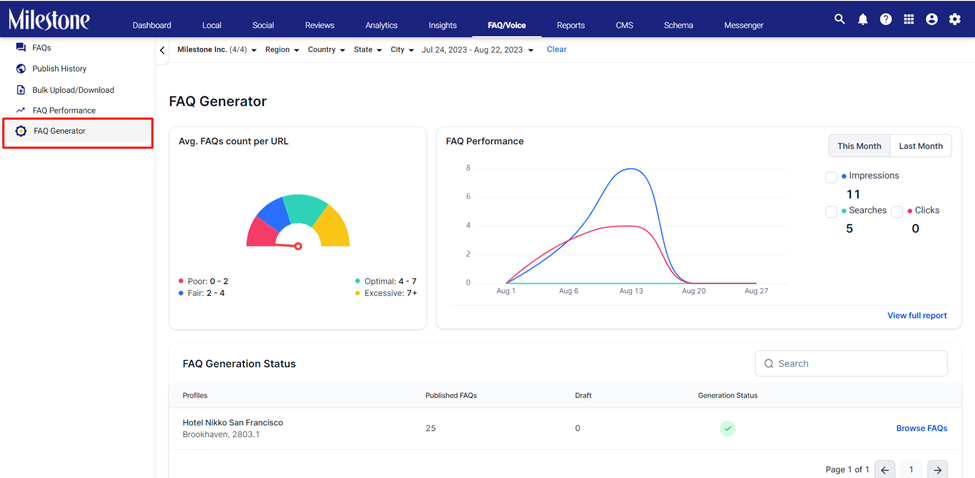The width and height of the screenshot is (975, 478).
Task: Toggle the Searches checkbox
Action: (831, 212)
